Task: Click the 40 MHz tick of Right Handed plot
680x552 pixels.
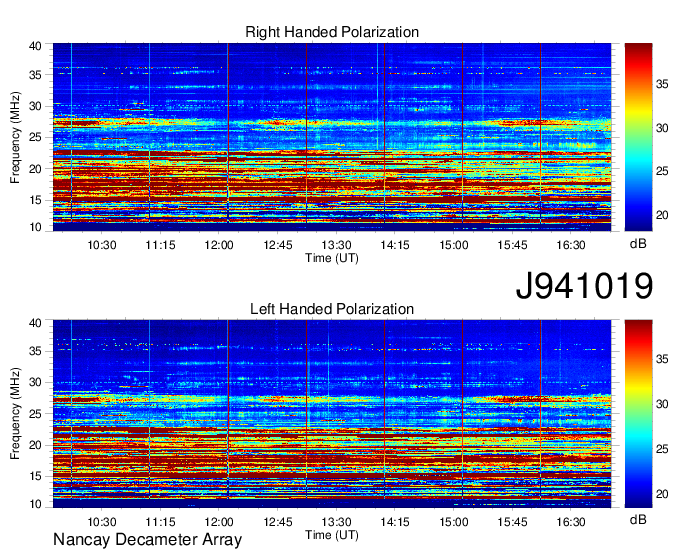Action: click(x=36, y=46)
